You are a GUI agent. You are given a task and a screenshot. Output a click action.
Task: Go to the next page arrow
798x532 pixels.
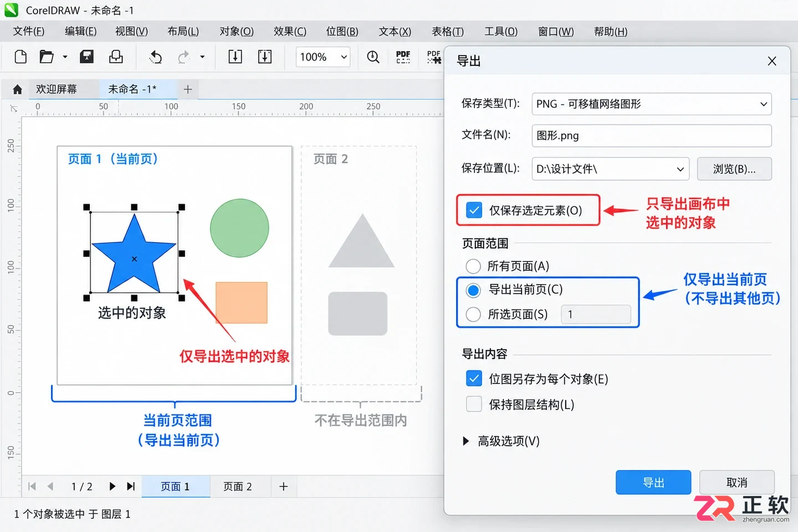pyautogui.click(x=112, y=487)
